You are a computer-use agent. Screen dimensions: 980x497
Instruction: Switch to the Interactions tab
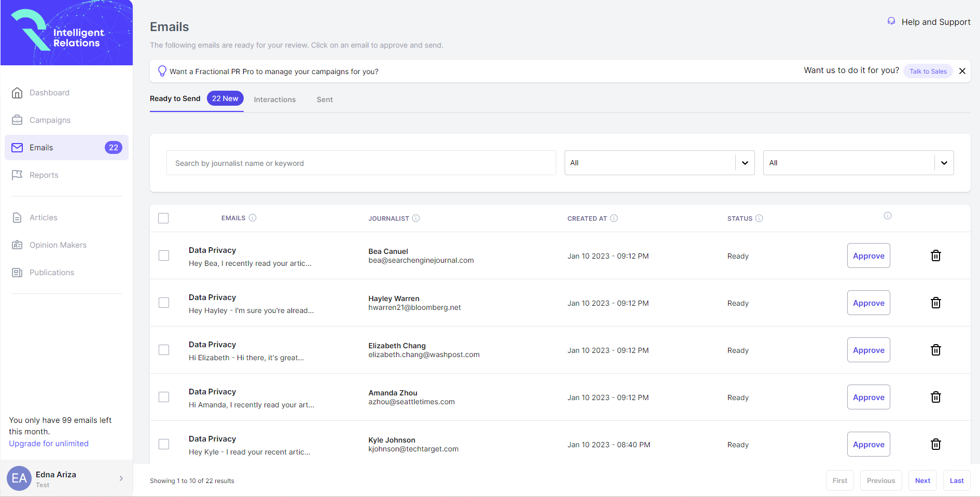click(274, 100)
